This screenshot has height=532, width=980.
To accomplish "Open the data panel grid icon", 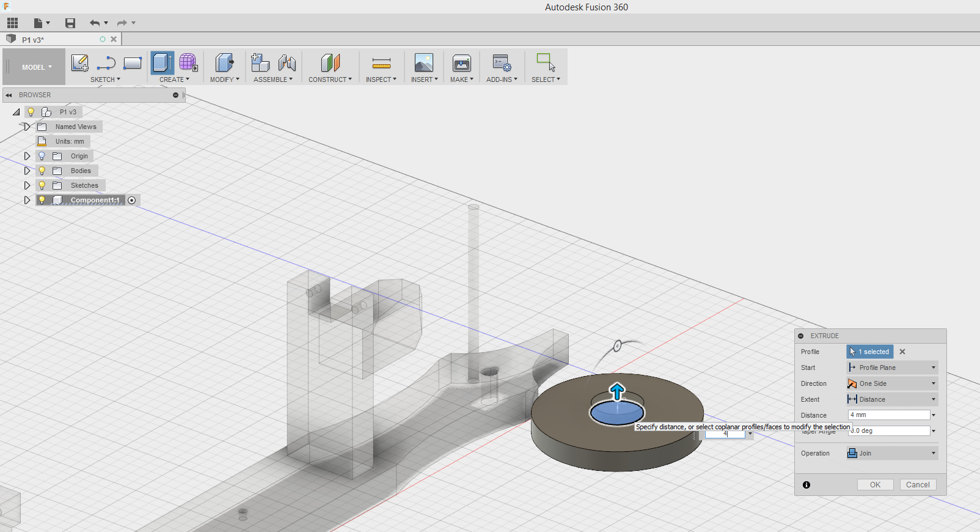I will [x=12, y=23].
